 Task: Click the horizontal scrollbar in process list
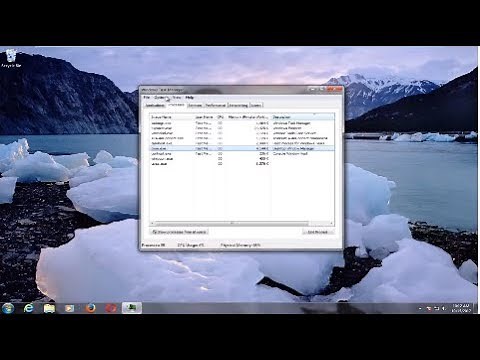[x=232, y=223]
